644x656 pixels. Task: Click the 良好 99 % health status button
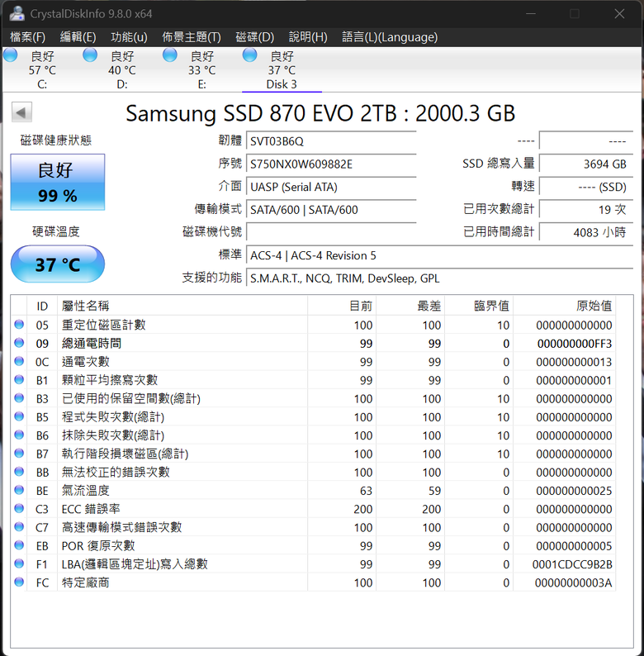57,182
